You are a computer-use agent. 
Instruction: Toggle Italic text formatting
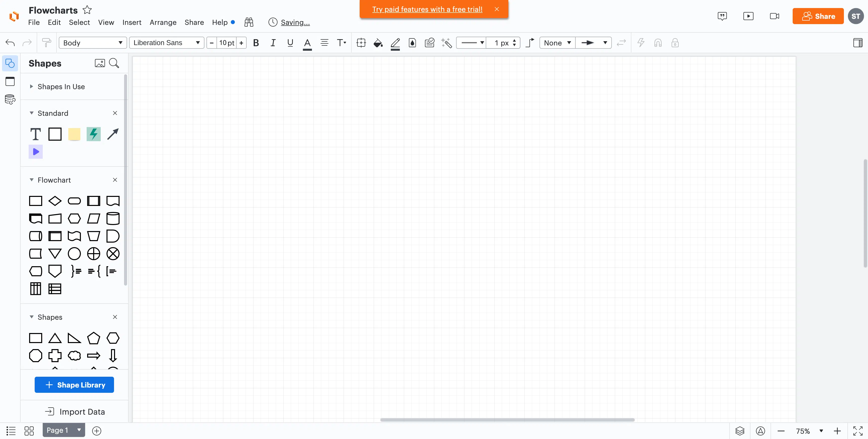273,43
